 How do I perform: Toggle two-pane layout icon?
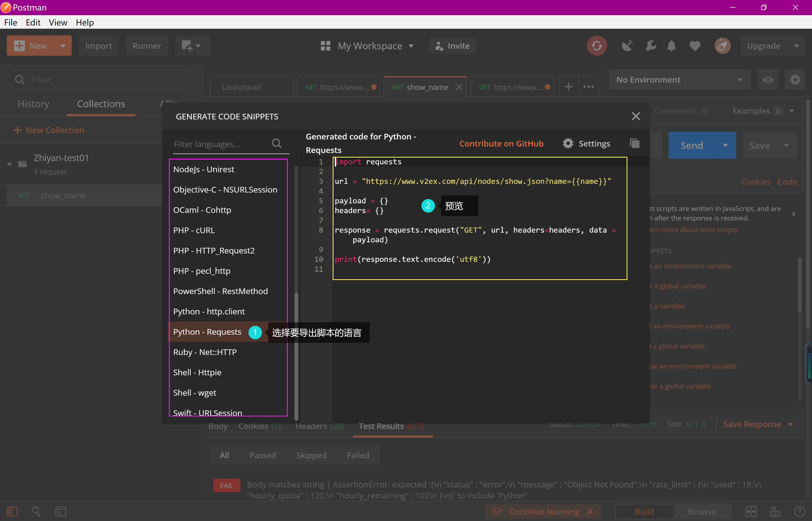tap(751, 511)
